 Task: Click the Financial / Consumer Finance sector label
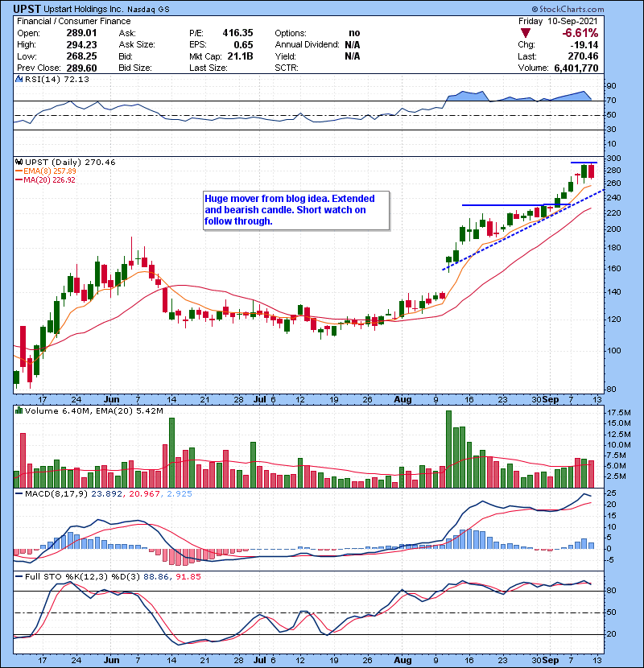74,21
